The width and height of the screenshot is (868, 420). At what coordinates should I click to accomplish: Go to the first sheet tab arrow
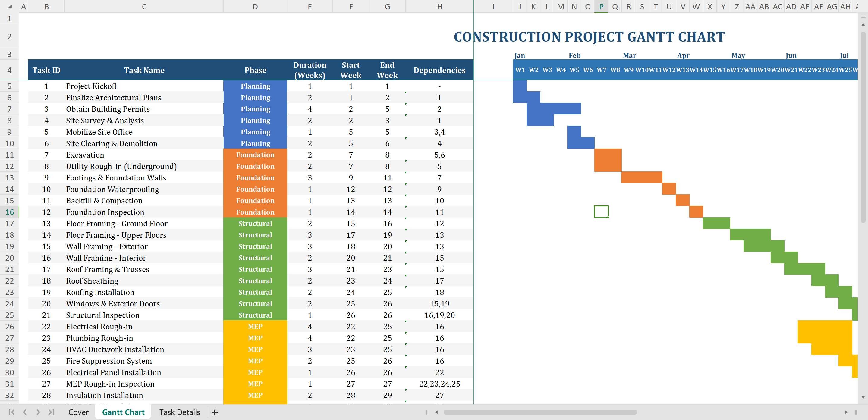(x=12, y=412)
